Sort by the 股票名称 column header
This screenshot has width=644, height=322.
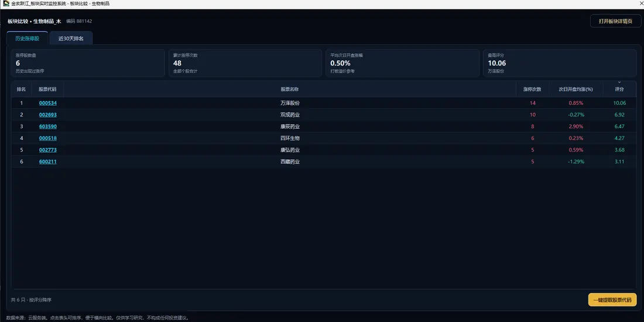click(x=290, y=89)
